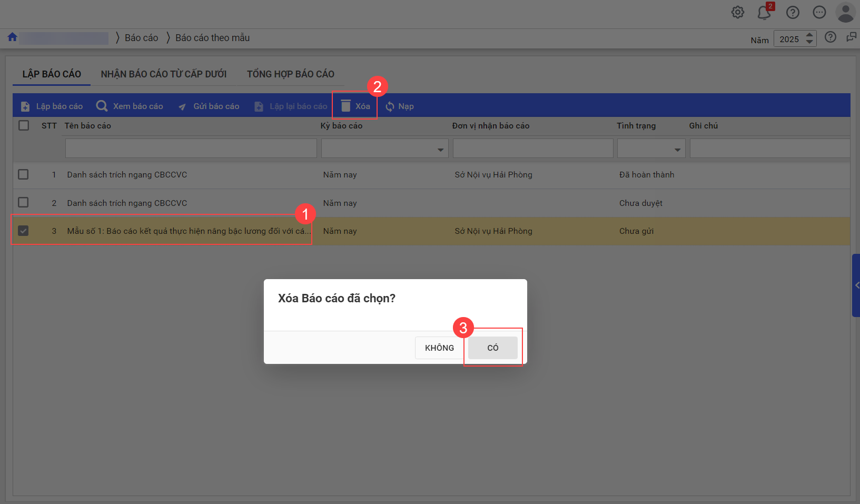This screenshot has width=860, height=504.
Task: Click Lập lại báo cáo button
Action: pos(291,106)
